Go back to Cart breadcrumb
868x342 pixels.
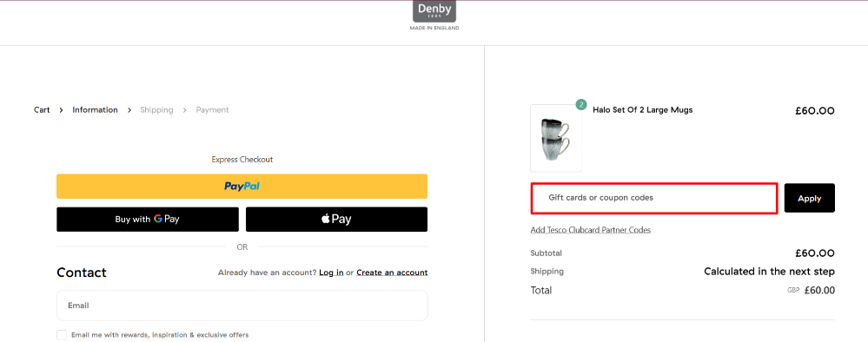coord(42,110)
